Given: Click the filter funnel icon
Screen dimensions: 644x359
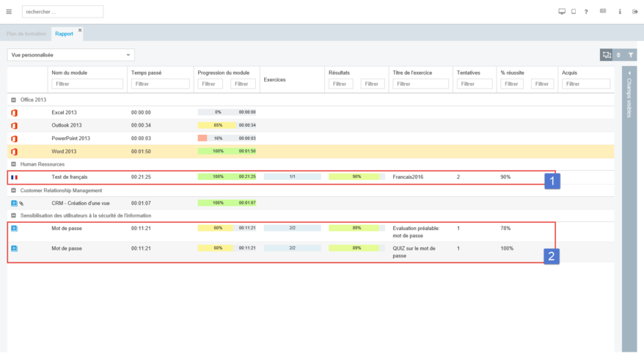Looking at the screenshot, I should [631, 55].
